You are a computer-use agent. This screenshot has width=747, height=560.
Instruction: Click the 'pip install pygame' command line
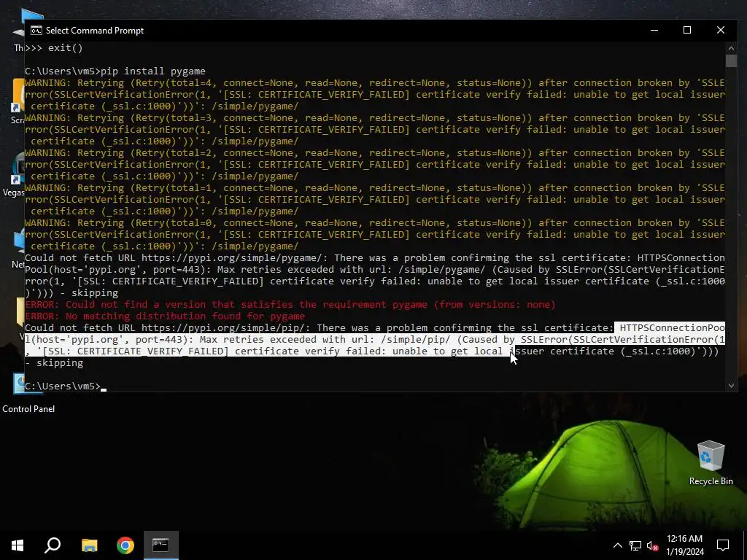click(x=115, y=71)
